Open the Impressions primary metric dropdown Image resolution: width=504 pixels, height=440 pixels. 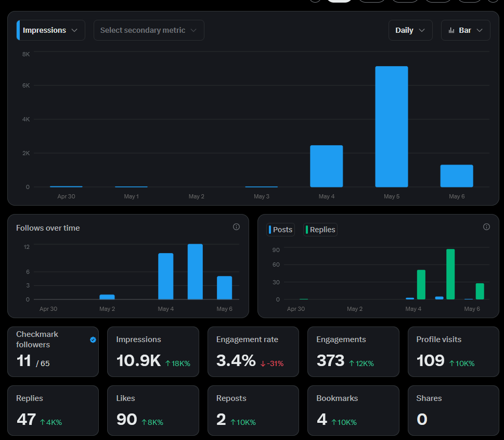pyautogui.click(x=51, y=30)
